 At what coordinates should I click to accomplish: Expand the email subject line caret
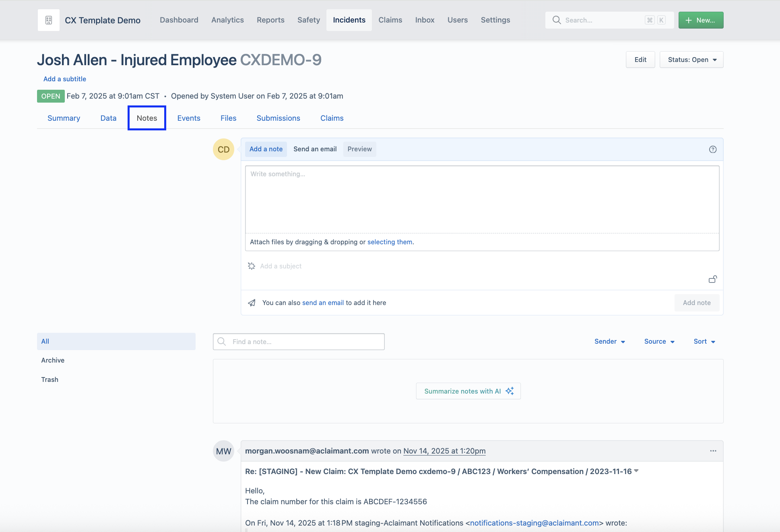click(x=636, y=471)
